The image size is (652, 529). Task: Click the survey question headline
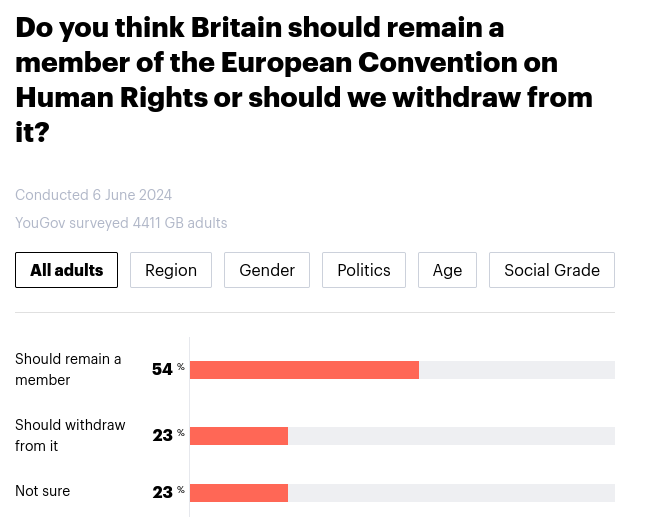pyautogui.click(x=300, y=80)
